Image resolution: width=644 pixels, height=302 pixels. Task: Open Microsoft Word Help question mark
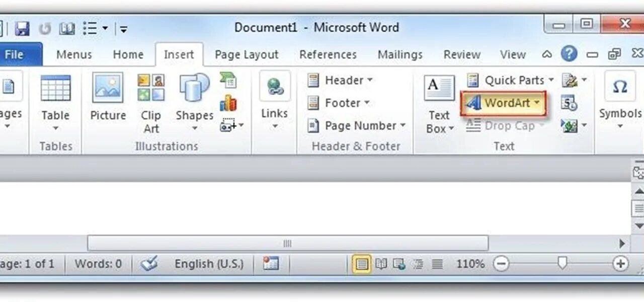pos(569,53)
